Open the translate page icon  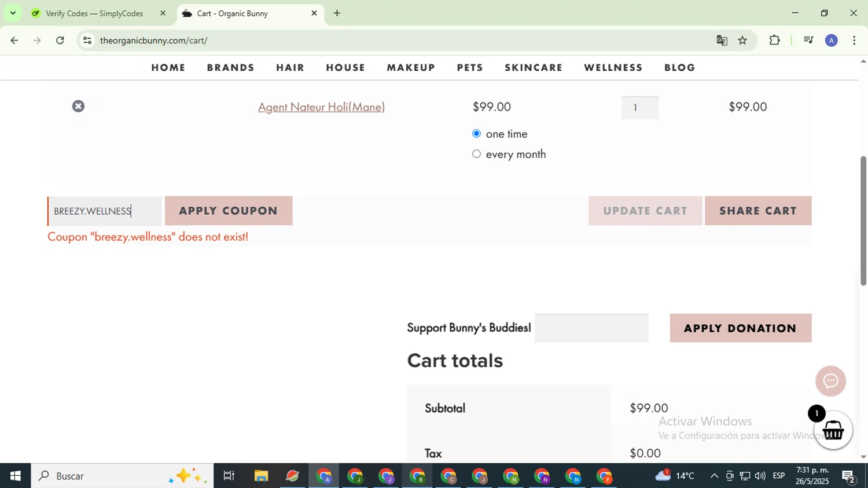pyautogui.click(x=722, y=41)
